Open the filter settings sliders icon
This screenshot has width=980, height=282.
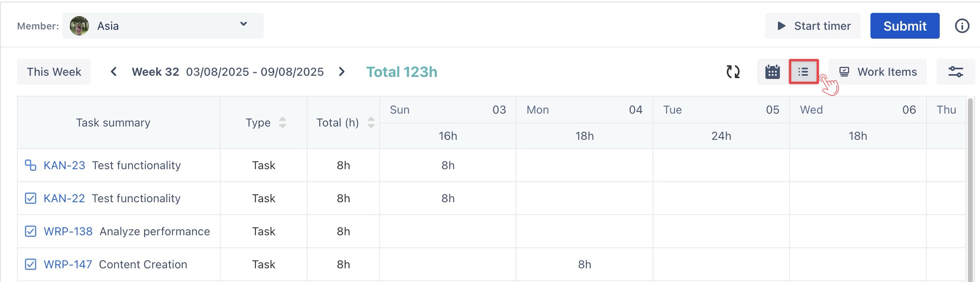coord(955,72)
